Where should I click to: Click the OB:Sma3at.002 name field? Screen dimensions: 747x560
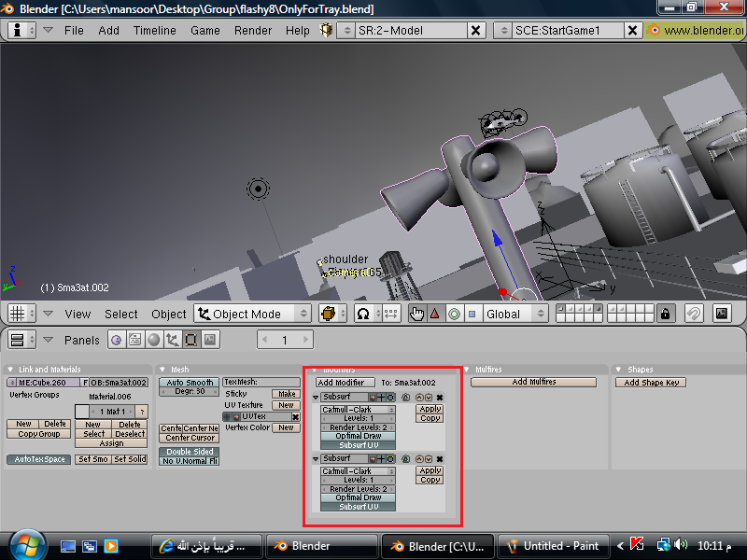tap(119, 383)
